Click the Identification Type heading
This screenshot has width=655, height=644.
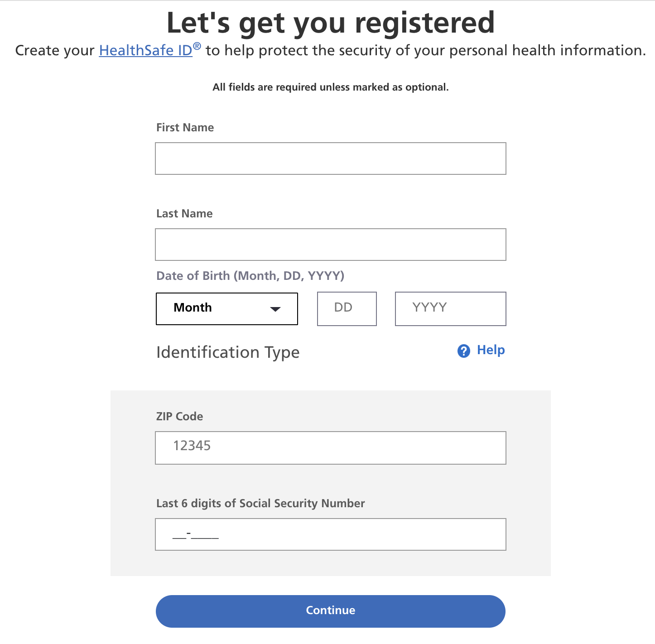(228, 352)
